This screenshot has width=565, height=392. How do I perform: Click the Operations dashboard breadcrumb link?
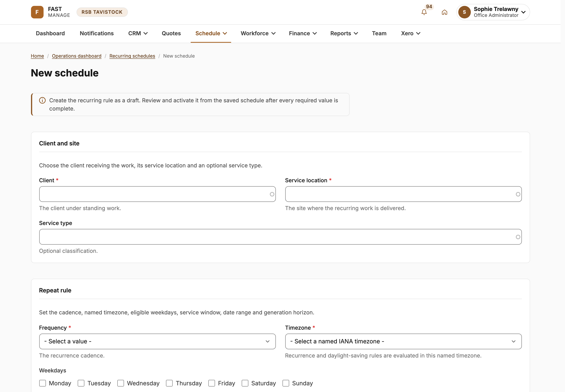tap(77, 56)
